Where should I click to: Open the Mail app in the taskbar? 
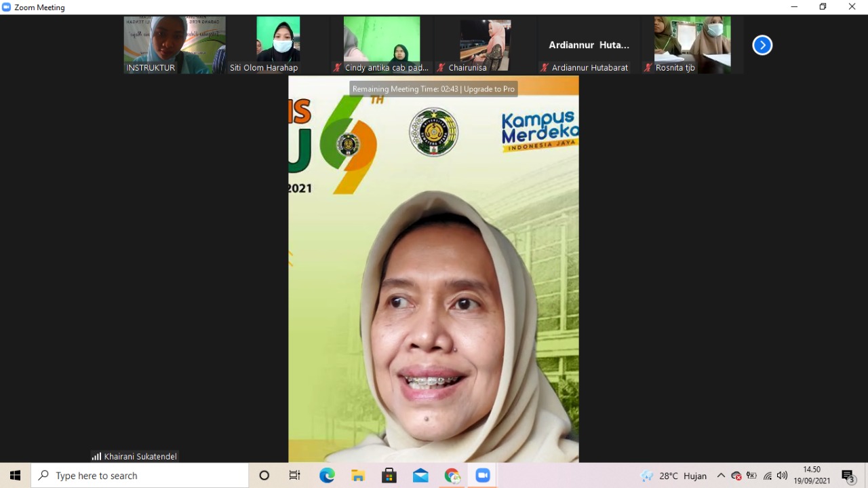[x=420, y=476]
